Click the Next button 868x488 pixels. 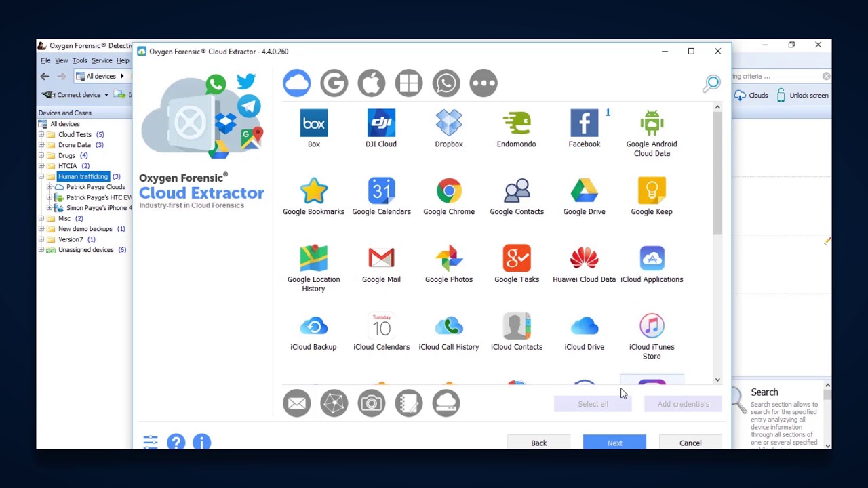tap(614, 443)
